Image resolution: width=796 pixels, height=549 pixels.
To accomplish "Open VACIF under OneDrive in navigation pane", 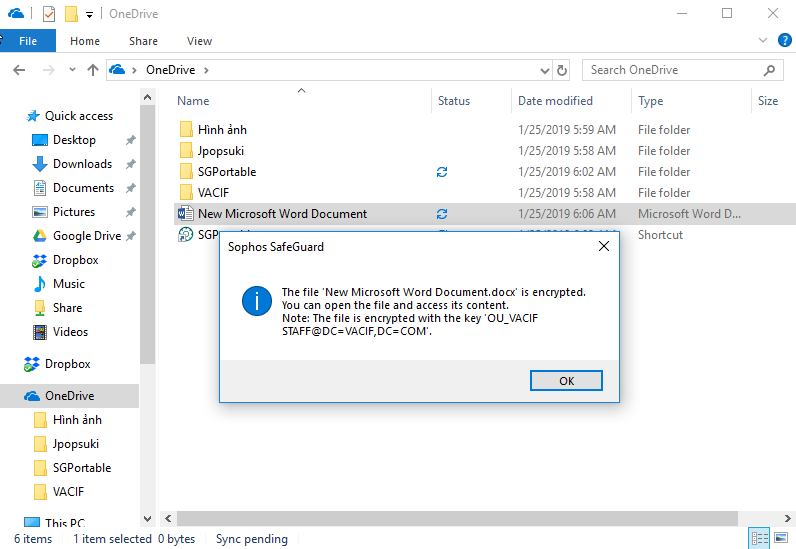I will 68,492.
